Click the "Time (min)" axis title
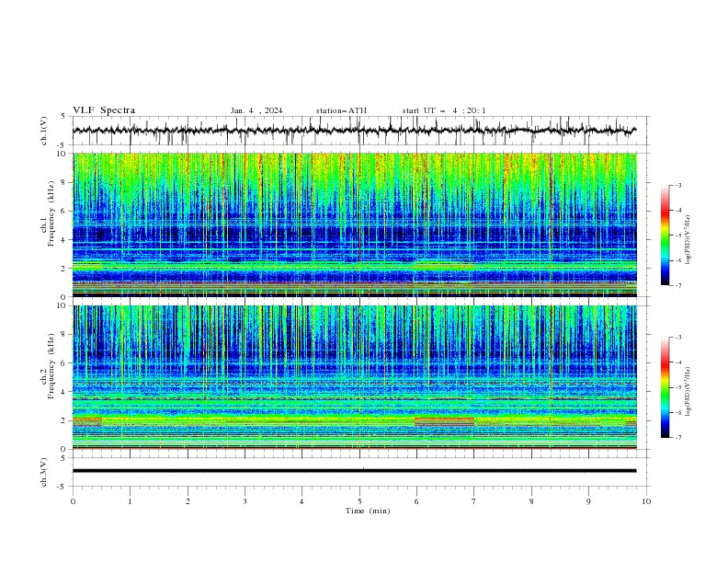This screenshot has height=563, width=728. pos(368,511)
